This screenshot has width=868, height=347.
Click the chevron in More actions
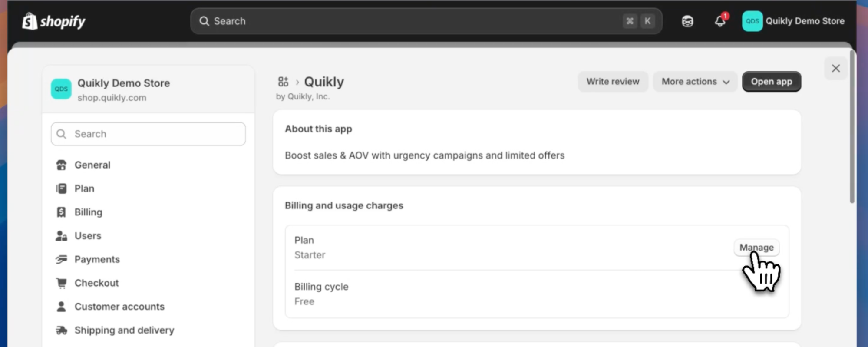click(x=726, y=82)
